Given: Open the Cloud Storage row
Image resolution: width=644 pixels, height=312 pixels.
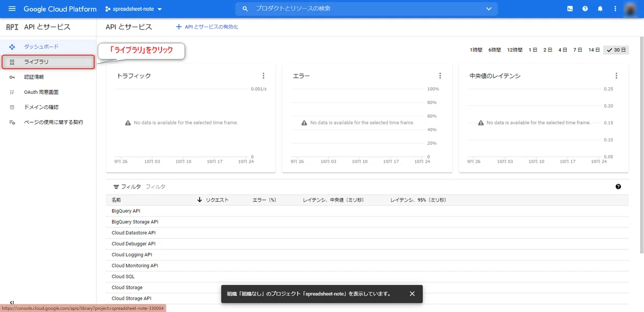Looking at the screenshot, I should pos(367,288).
